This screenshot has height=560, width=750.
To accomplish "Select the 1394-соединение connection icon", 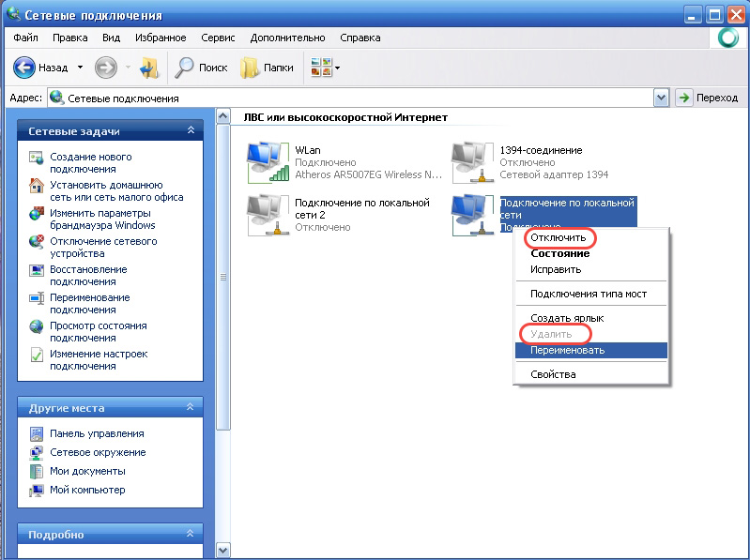I will tap(472, 162).
